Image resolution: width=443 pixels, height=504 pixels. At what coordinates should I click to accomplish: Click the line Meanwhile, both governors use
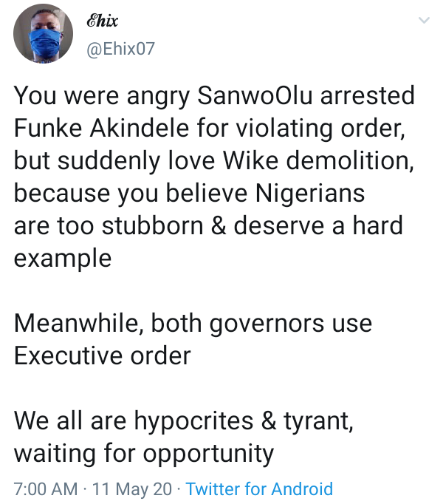point(193,323)
